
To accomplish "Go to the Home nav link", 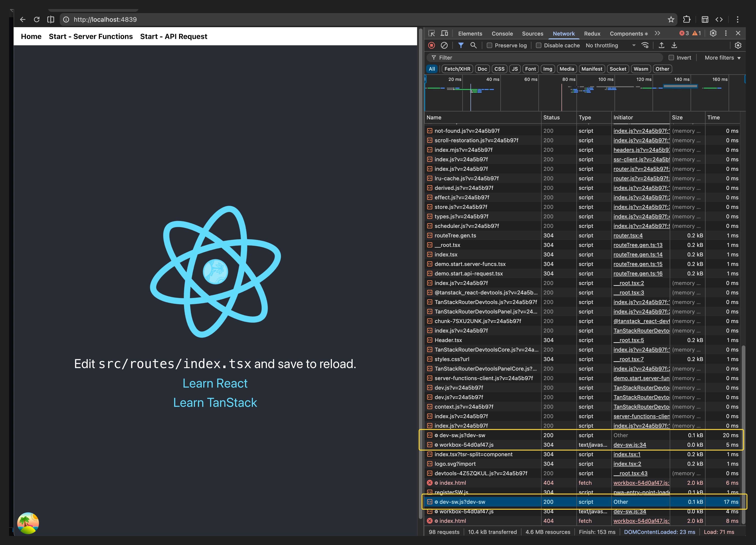I will click(31, 36).
